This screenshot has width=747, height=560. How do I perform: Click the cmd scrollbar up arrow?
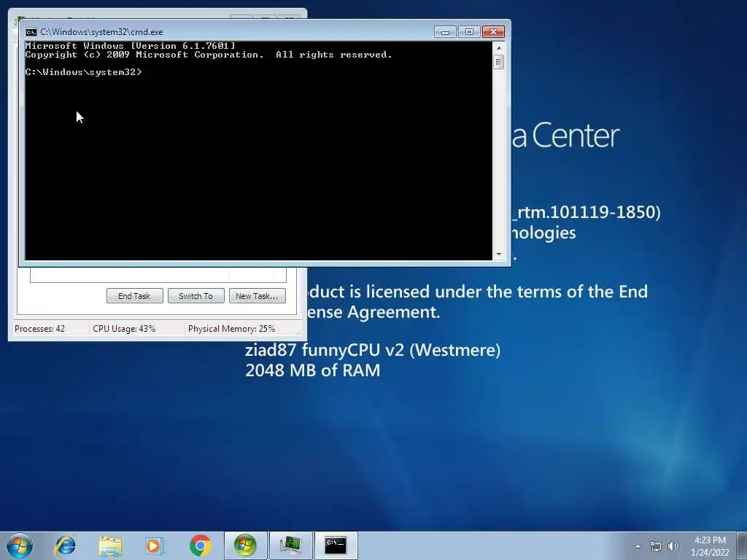499,47
